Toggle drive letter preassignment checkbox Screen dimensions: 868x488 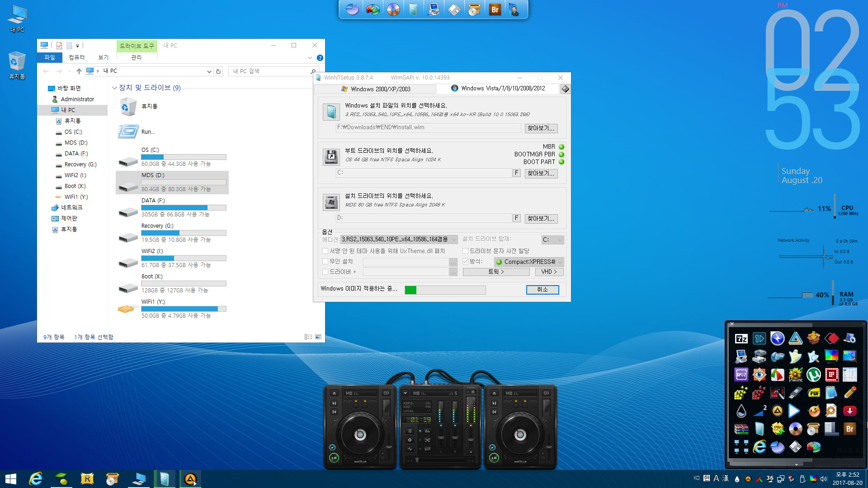[465, 251]
